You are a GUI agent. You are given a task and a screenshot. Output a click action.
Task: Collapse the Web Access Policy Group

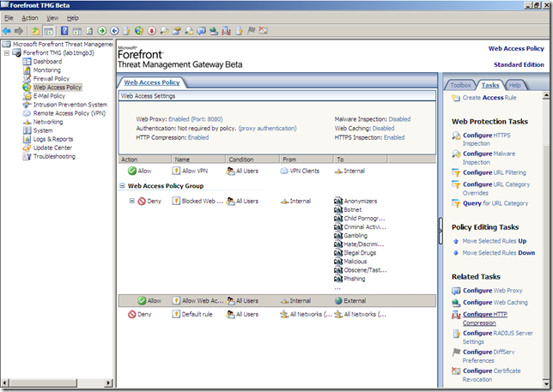(122, 185)
